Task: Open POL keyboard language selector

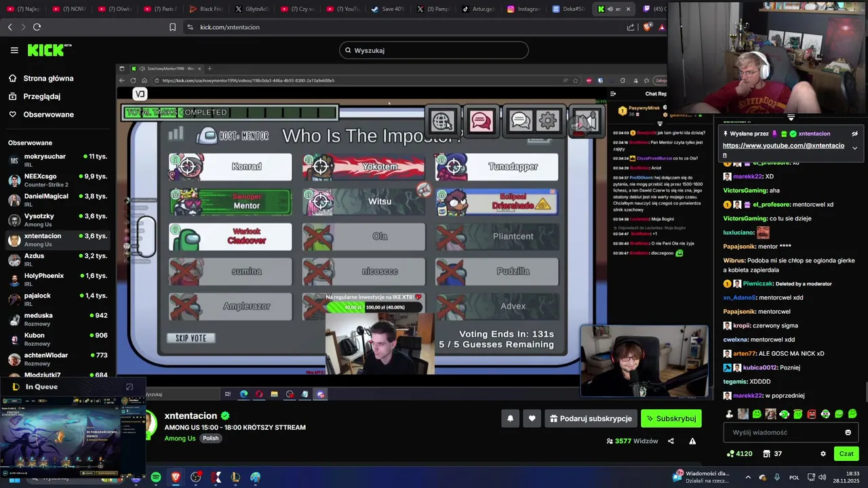Action: click(794, 477)
